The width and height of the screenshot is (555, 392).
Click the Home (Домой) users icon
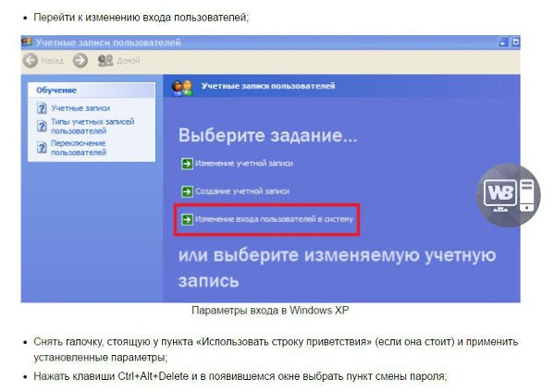point(105,60)
